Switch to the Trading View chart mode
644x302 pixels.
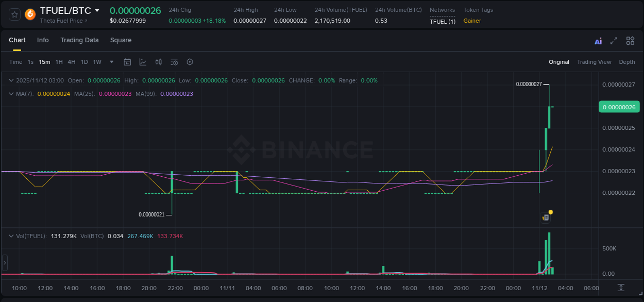(594, 62)
